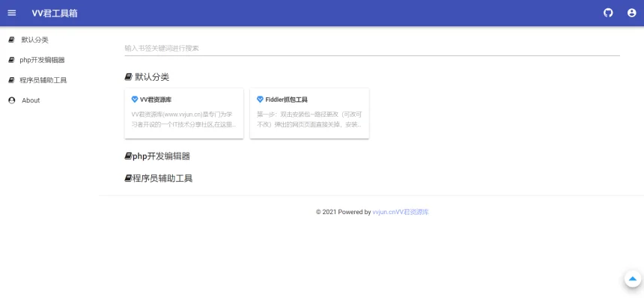Click the php开发编辑器 section heading text
The height and width of the screenshot is (298, 644).
pos(162,156)
